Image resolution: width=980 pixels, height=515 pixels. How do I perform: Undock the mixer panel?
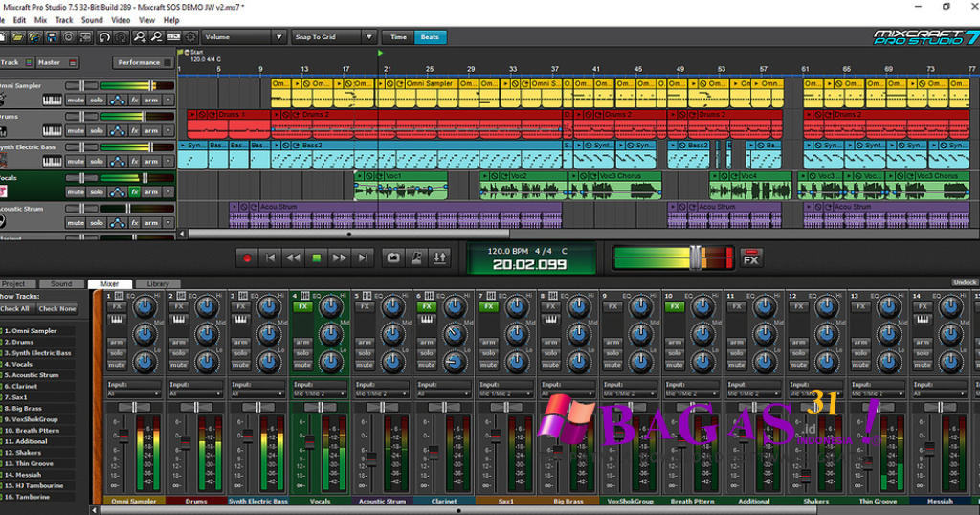pos(965,282)
